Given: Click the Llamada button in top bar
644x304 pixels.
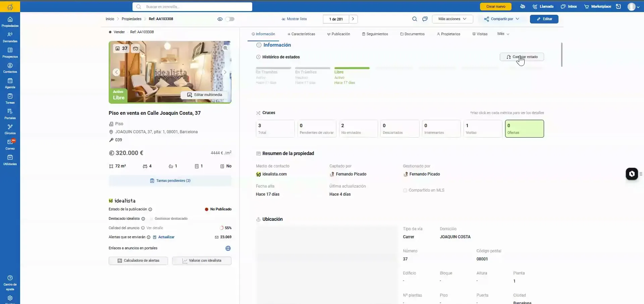Looking at the screenshot, I should 543,6.
